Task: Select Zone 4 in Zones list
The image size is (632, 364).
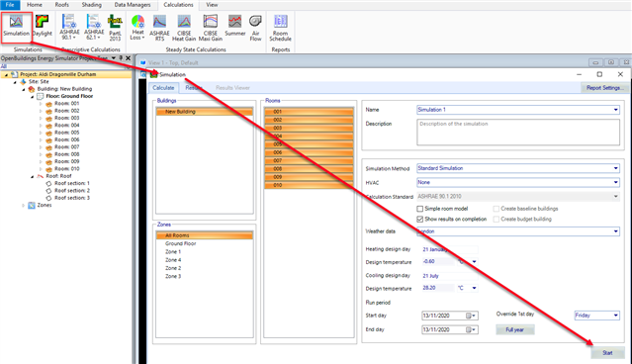Action: tap(205, 260)
